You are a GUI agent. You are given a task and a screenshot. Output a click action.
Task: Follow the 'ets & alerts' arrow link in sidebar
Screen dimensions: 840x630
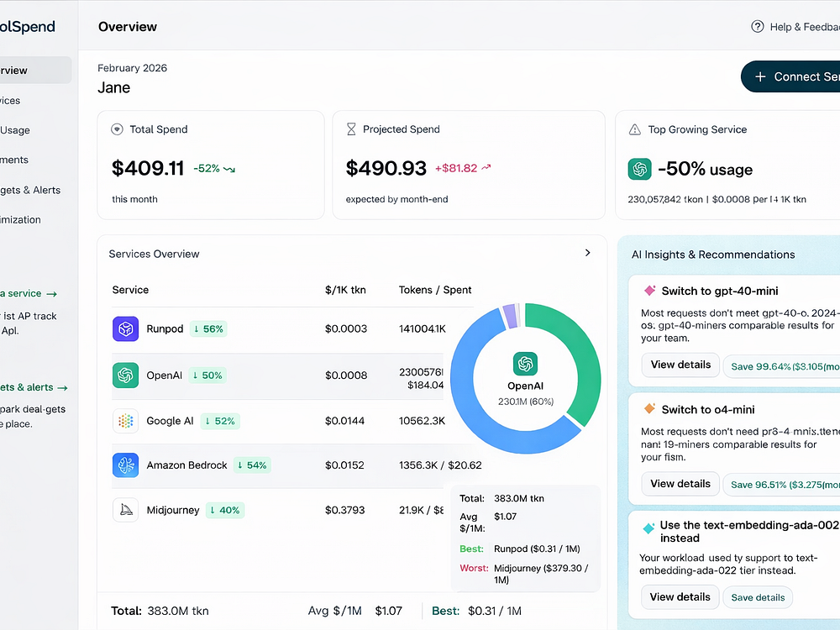click(34, 387)
